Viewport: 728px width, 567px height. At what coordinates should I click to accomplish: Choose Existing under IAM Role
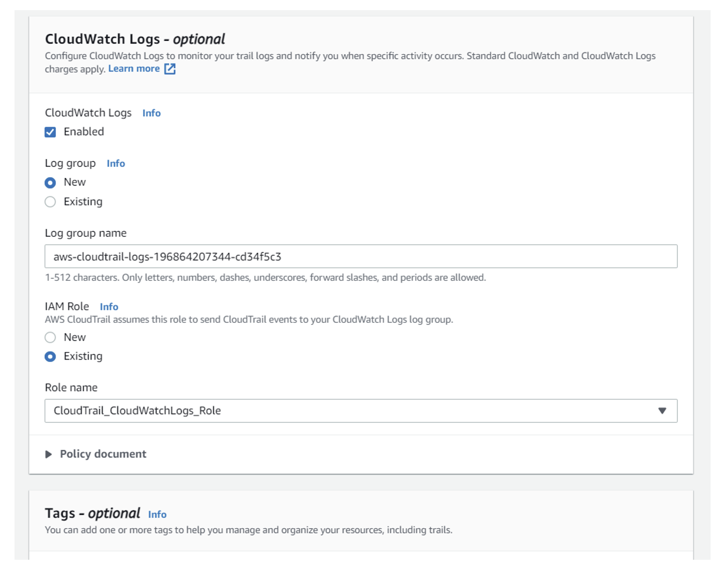50,357
